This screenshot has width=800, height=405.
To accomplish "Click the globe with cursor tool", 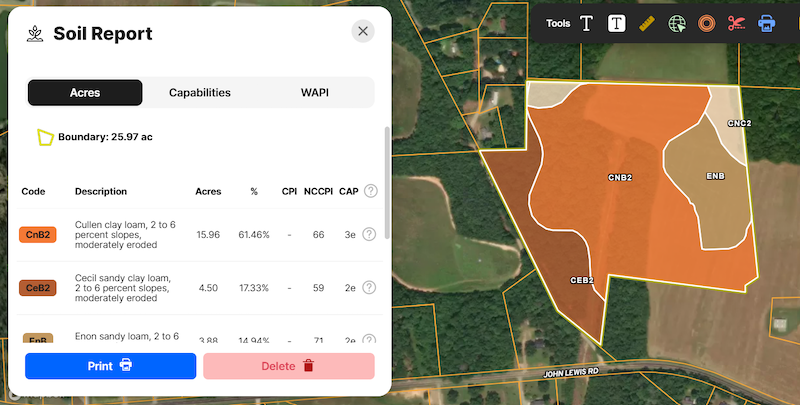I will [x=677, y=22].
